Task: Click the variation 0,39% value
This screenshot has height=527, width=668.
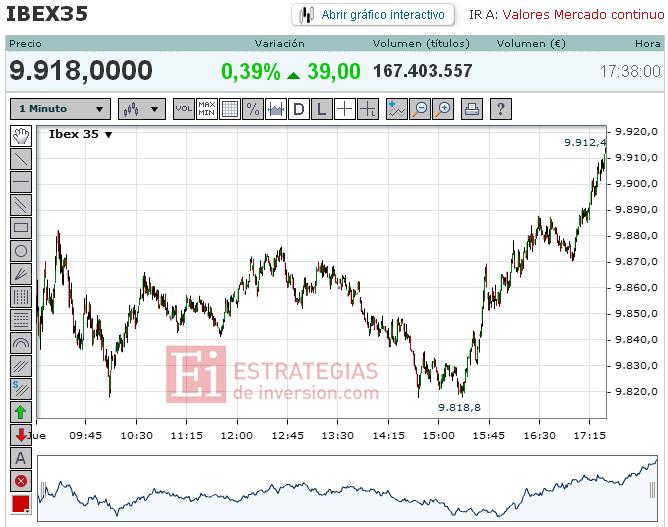Action: (251, 71)
